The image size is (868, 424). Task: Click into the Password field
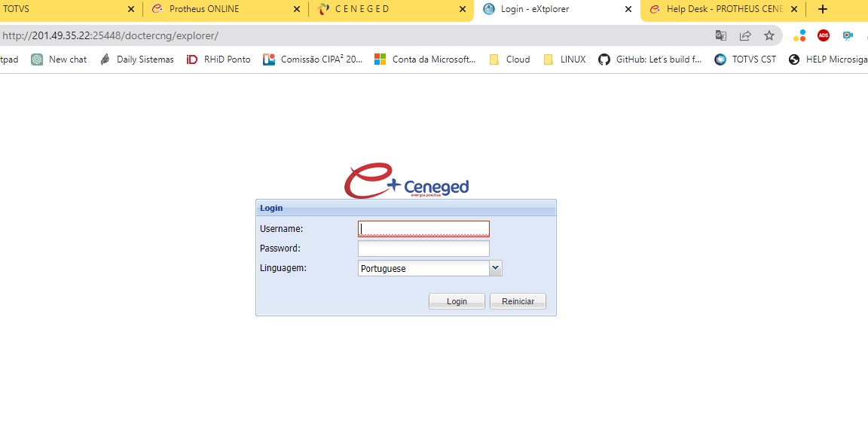423,249
